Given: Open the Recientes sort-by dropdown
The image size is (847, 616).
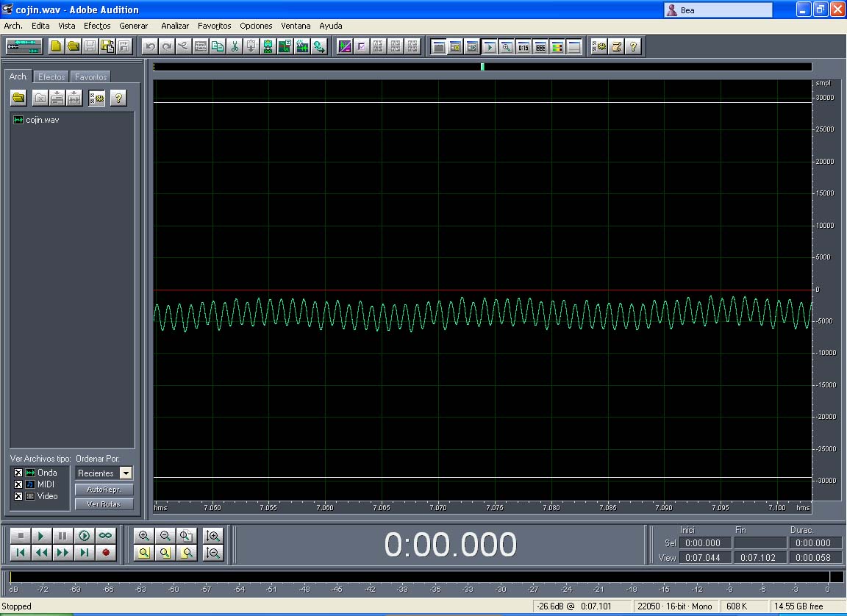Looking at the screenshot, I should [126, 473].
